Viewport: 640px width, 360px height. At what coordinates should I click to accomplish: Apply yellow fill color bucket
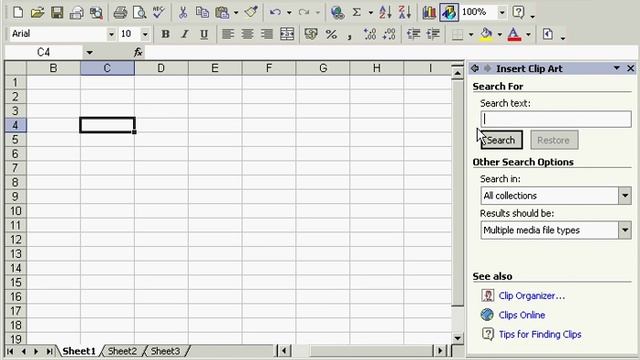486,34
